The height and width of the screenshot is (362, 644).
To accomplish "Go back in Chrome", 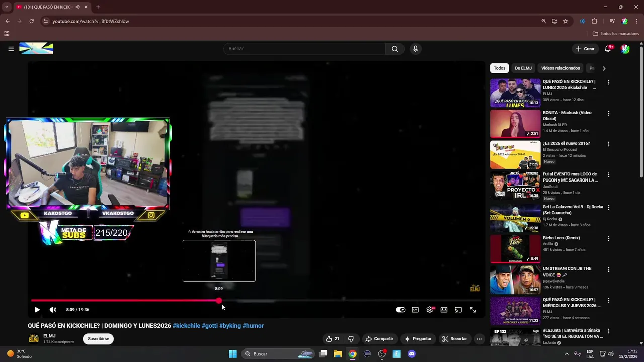I will [x=7, y=21].
